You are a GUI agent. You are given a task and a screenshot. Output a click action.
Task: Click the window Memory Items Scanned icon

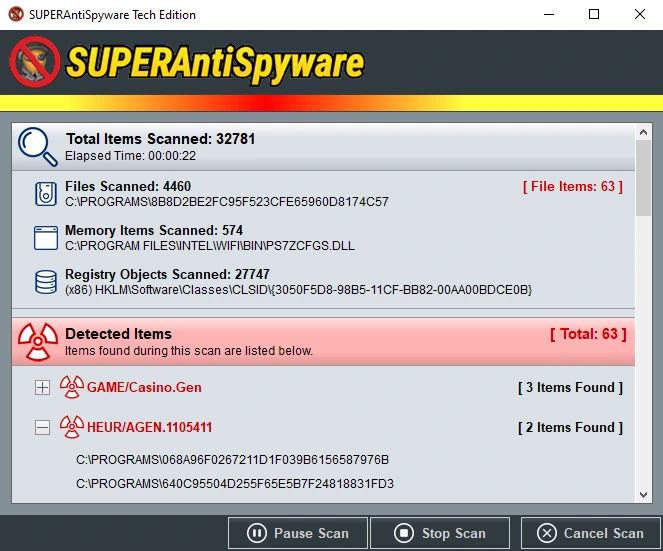(46, 238)
